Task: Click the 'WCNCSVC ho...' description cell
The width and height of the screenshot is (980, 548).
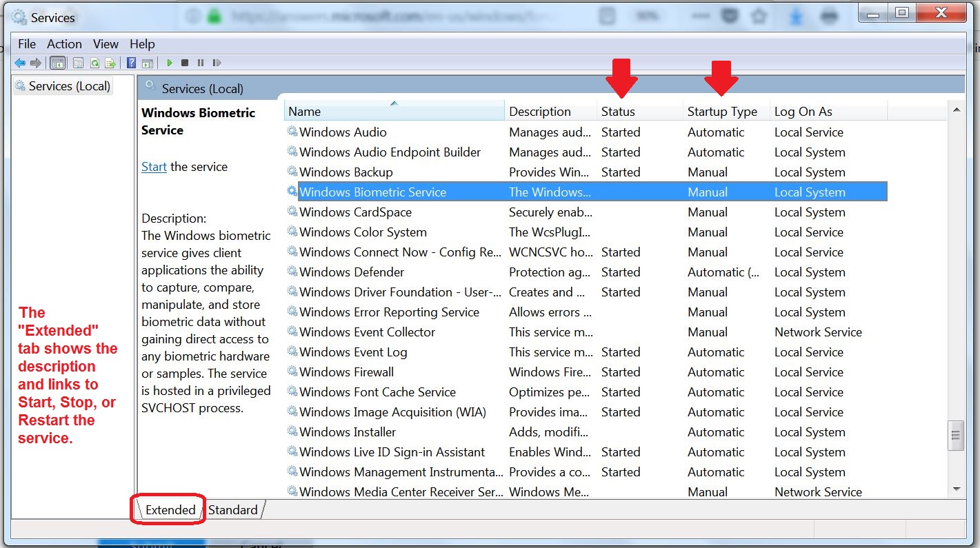Action: (550, 252)
